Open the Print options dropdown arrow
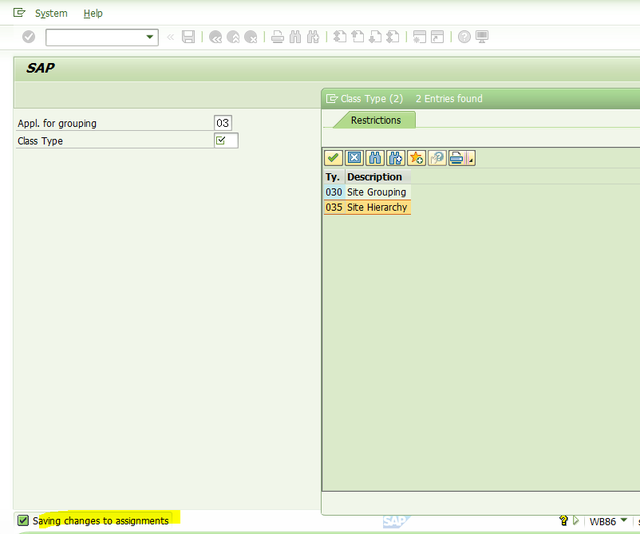Viewport: 640px width, 534px height. (x=471, y=158)
